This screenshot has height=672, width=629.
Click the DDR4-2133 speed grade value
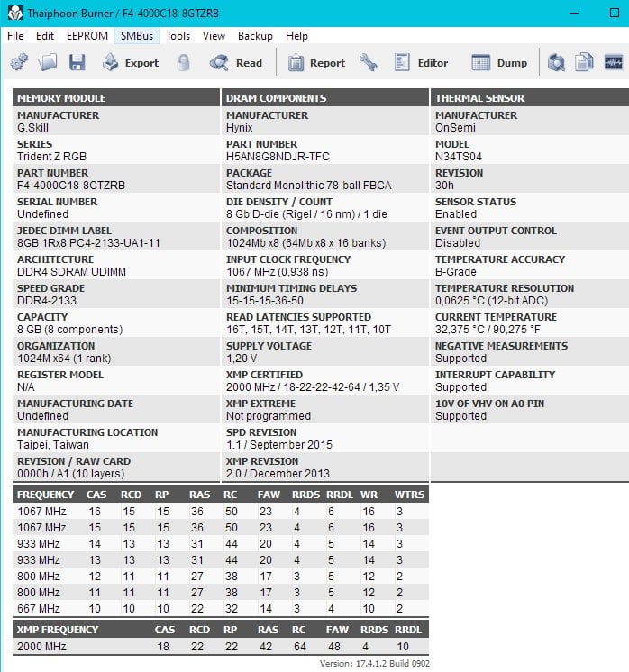[47, 301]
